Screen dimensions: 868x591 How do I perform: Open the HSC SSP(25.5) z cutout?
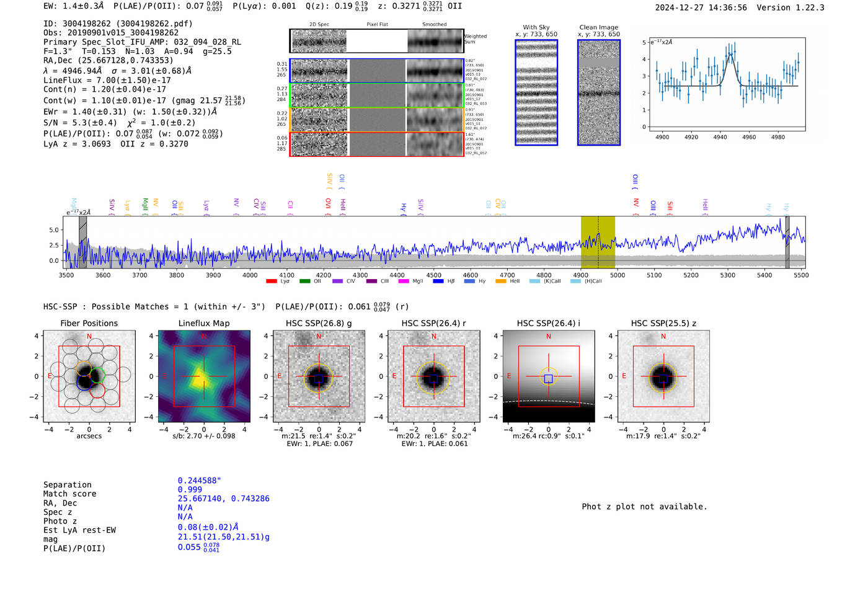point(663,376)
